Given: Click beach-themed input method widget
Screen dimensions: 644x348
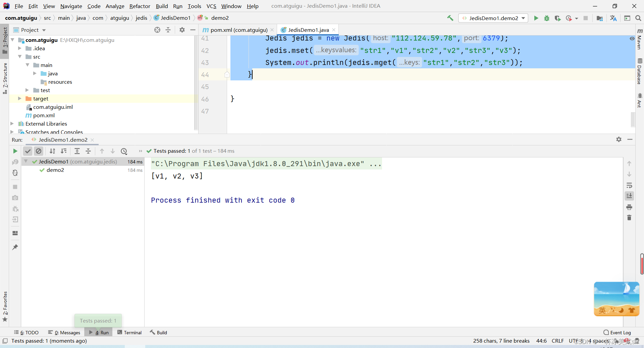Looking at the screenshot, I should click(x=616, y=299).
